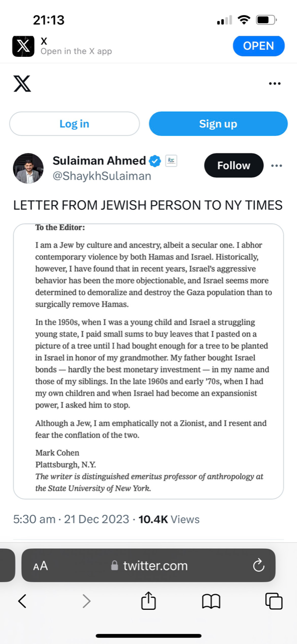Tap OPEN to launch the X app
The image size is (297, 644).
click(259, 46)
